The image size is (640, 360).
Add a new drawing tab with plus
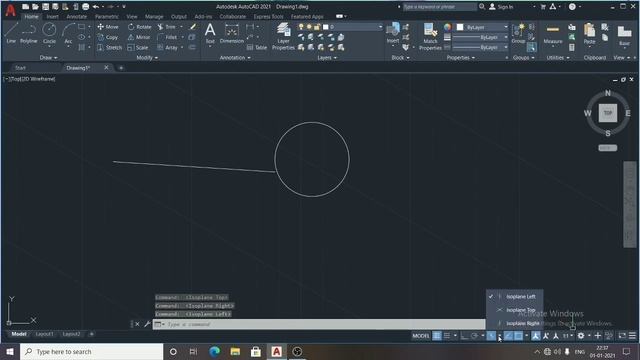(121, 68)
